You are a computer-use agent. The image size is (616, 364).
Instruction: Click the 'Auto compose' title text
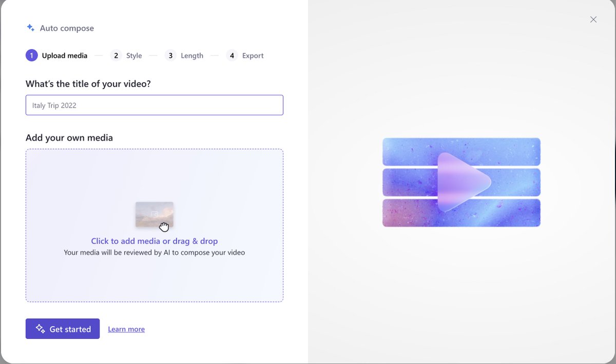click(67, 28)
